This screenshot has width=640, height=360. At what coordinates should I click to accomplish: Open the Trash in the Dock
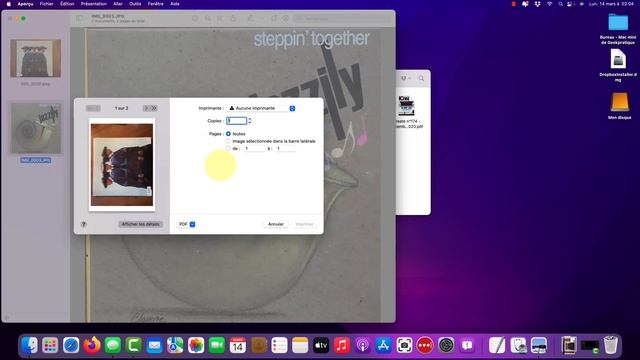[x=610, y=345]
